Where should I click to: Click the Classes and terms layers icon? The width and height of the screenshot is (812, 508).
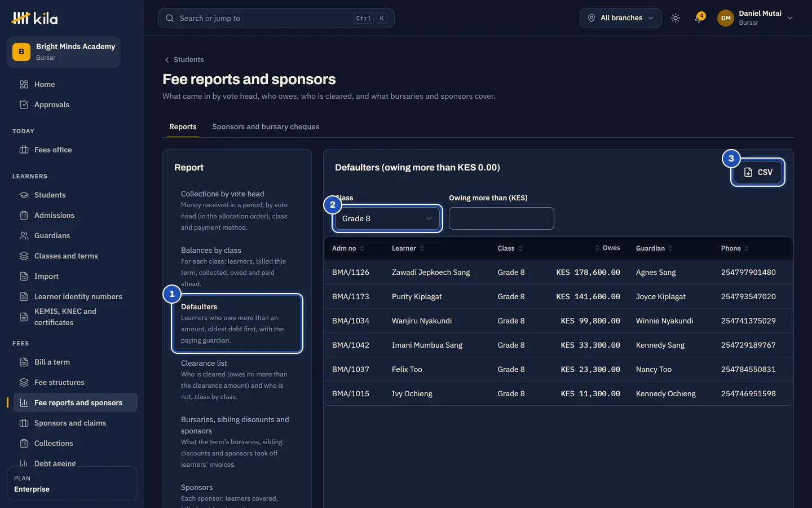click(x=24, y=256)
